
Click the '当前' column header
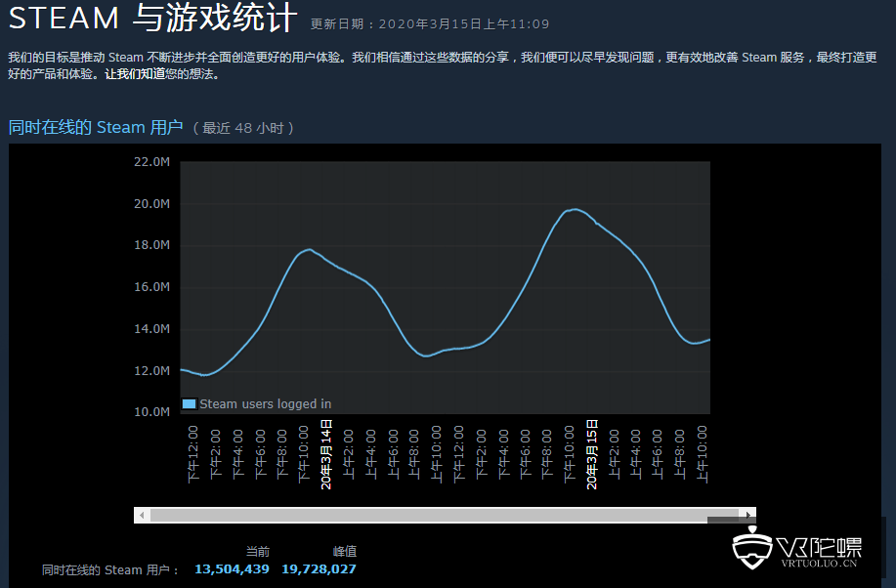coord(258,552)
